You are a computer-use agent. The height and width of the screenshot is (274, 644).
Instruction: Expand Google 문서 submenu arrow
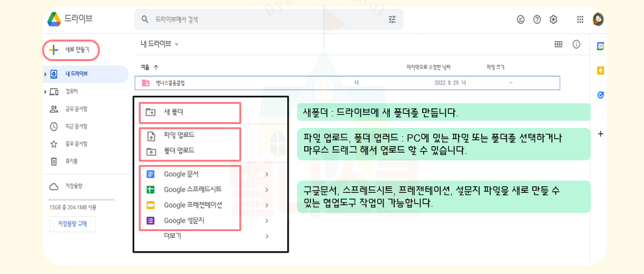[267, 174]
